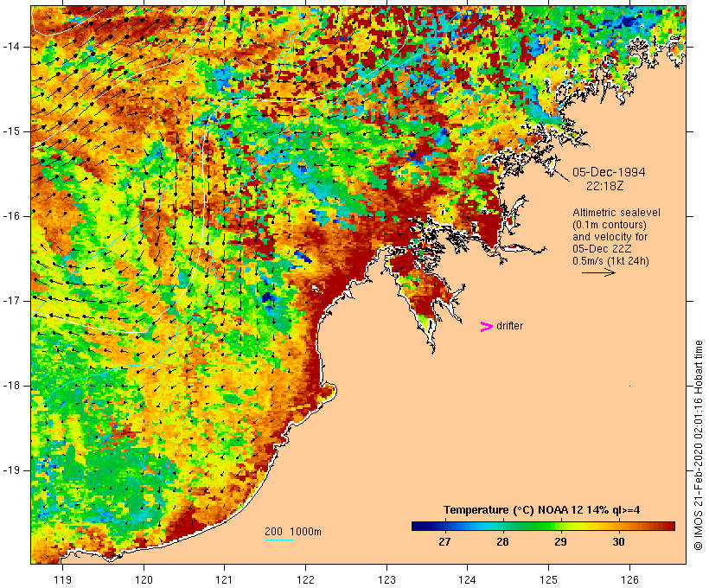Click longitude axis label 124

[468, 579]
